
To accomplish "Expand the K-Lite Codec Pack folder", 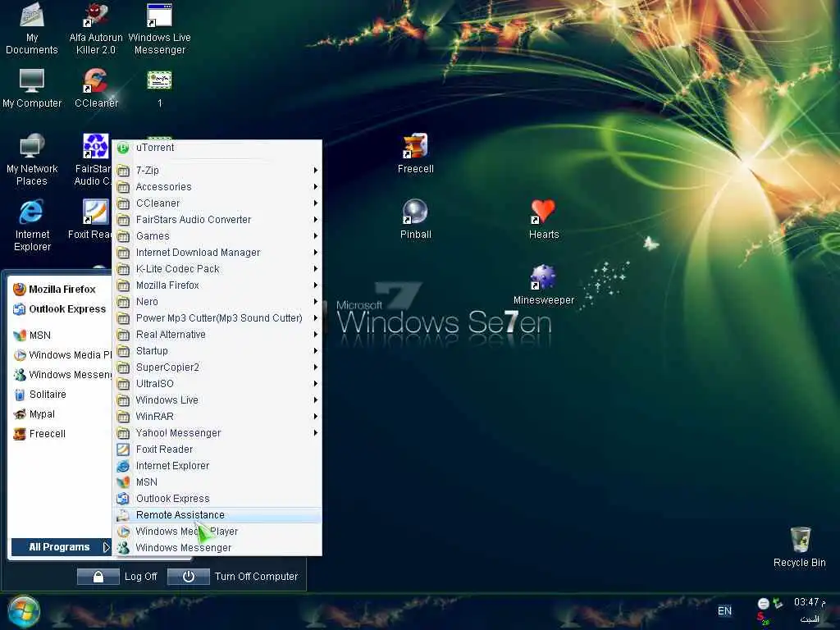I will pyautogui.click(x=218, y=269).
